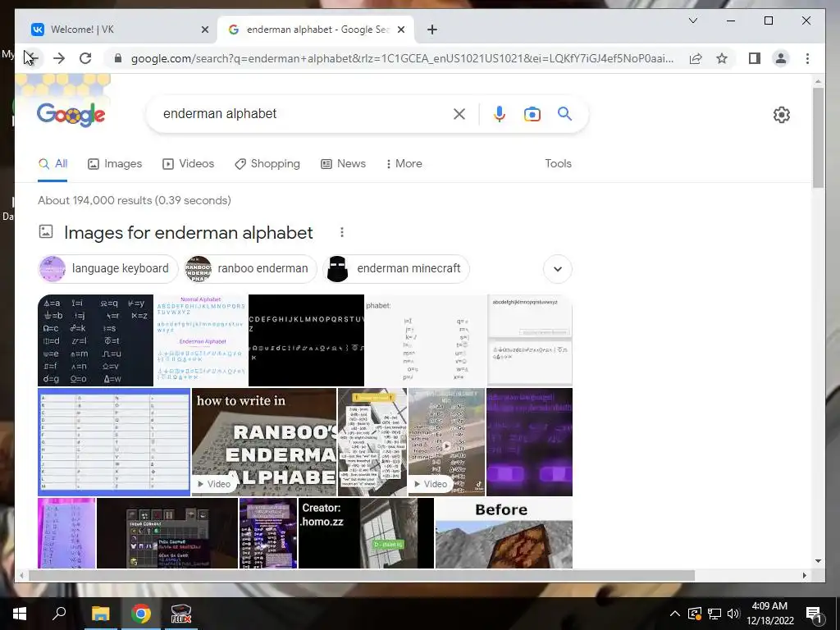The image size is (840, 630).
Task: Click the vertical scrollbar thumb
Action: coord(818,138)
